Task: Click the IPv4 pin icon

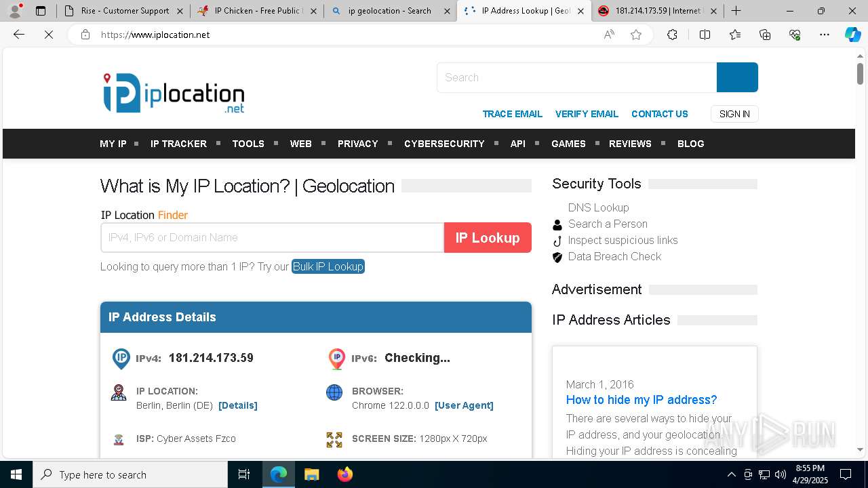Action: coord(121,359)
